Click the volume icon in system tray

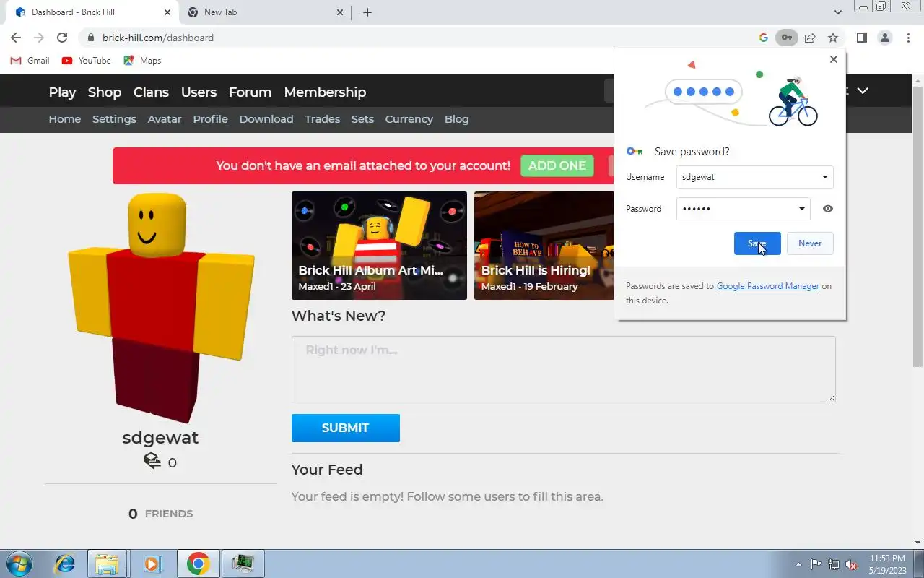(x=852, y=564)
